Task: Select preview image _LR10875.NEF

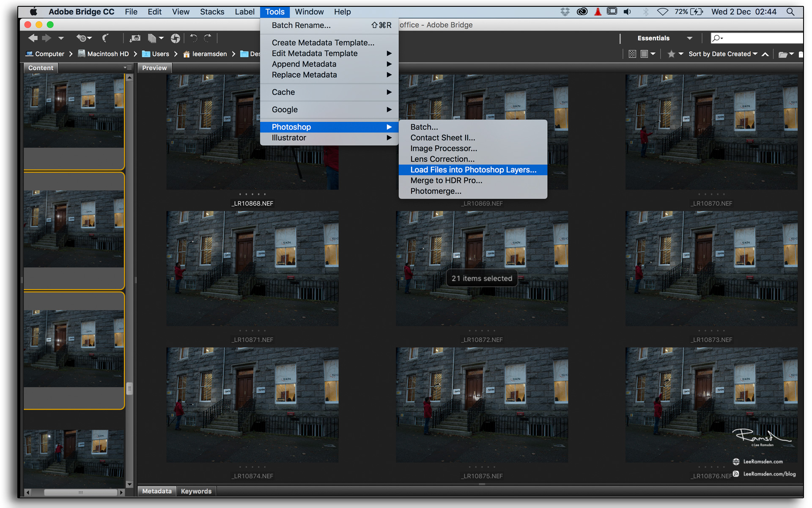Action: 482,405
